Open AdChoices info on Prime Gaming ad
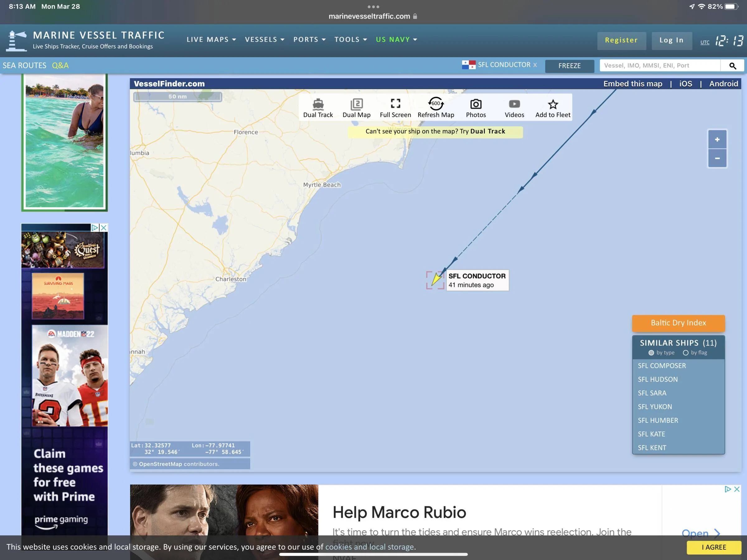The image size is (747, 560). click(x=95, y=227)
